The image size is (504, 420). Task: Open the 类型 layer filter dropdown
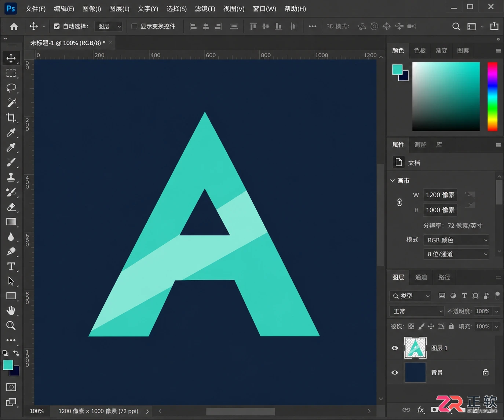coord(410,296)
